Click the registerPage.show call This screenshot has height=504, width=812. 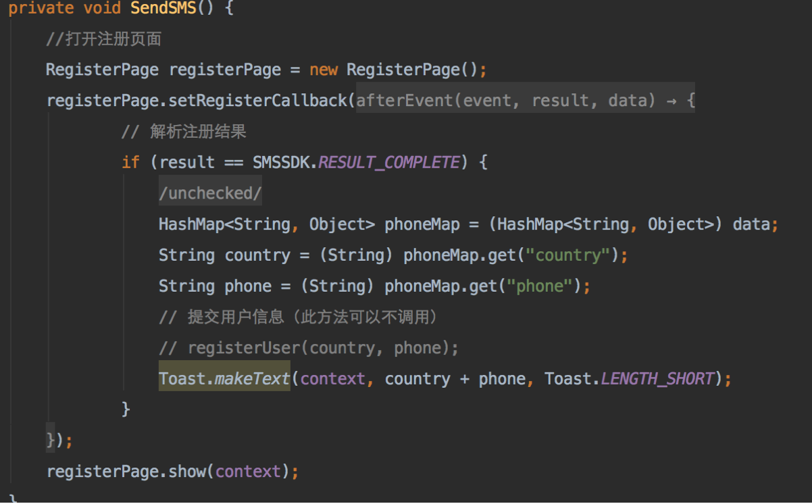[172, 471]
